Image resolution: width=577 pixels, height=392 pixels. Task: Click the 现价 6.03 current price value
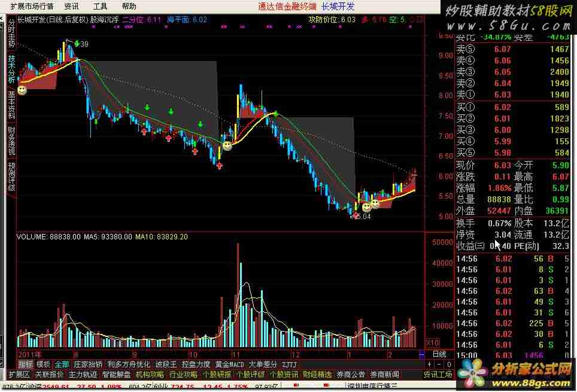(x=503, y=165)
